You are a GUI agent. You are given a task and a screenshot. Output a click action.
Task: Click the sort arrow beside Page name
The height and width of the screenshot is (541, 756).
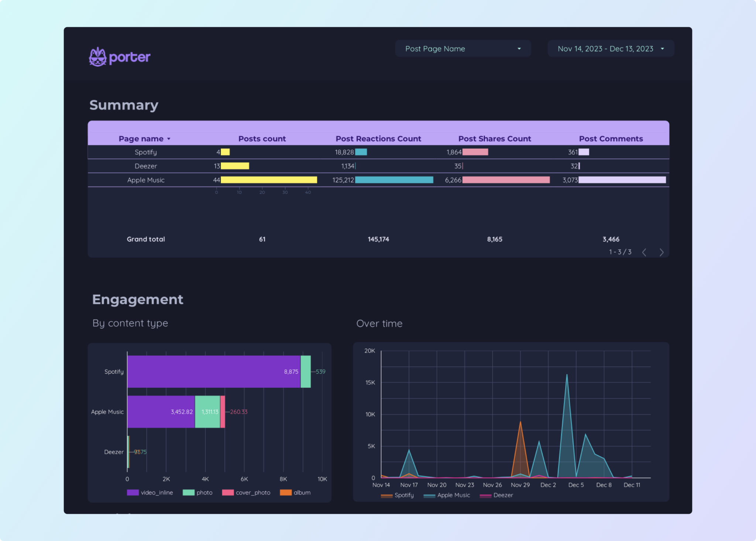tap(169, 139)
